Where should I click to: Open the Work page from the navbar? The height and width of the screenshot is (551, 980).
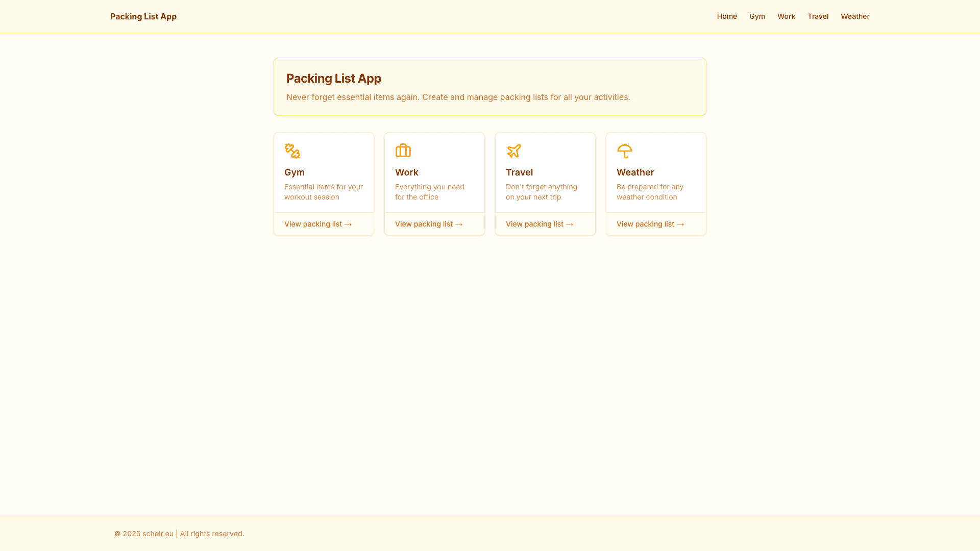pyautogui.click(x=786, y=16)
